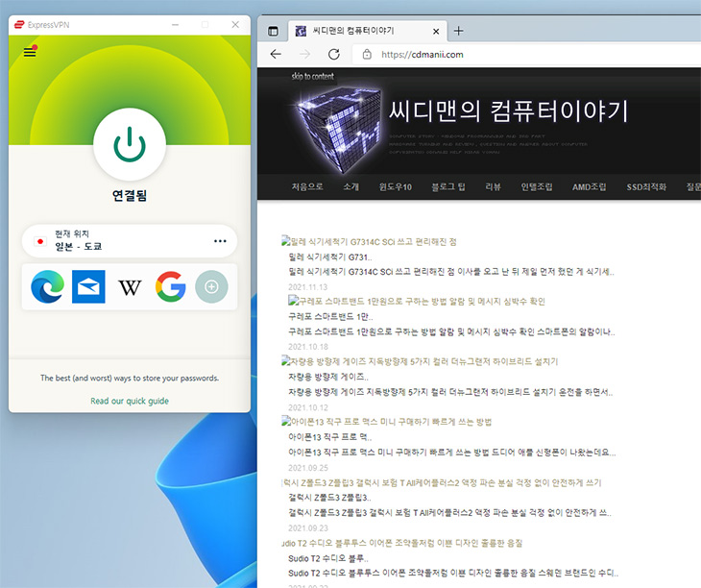The image size is (701, 588).
Task: Click the password storage tip text
Action: click(x=130, y=378)
